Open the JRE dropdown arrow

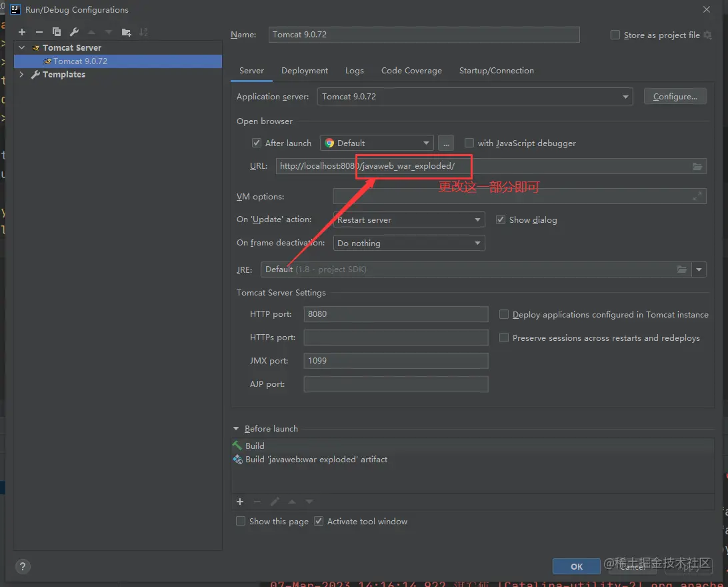699,269
